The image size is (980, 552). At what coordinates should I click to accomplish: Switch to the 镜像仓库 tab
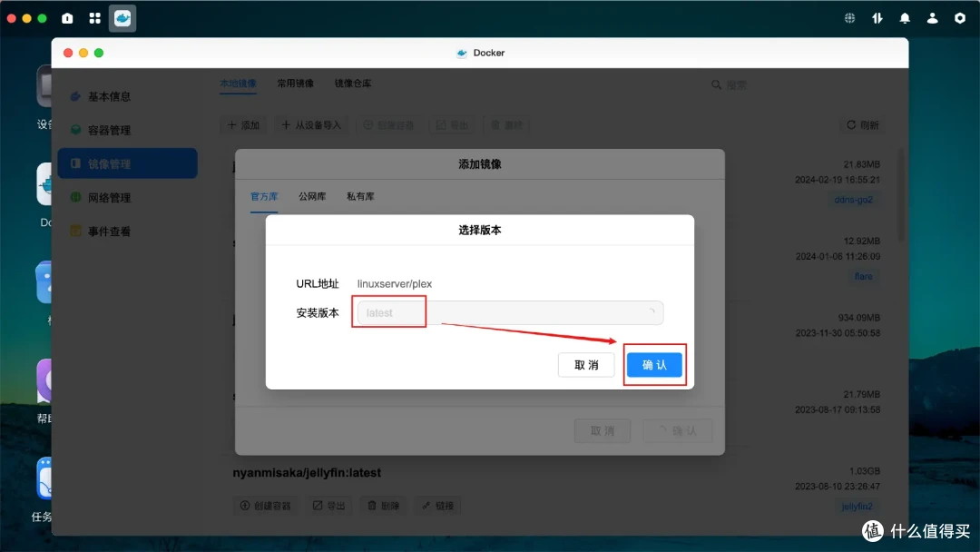pyautogui.click(x=352, y=84)
